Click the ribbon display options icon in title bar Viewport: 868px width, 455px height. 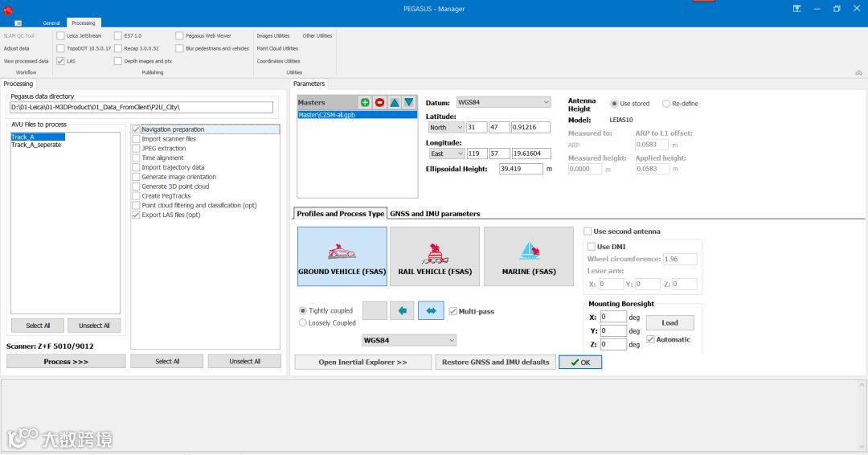pyautogui.click(x=796, y=8)
